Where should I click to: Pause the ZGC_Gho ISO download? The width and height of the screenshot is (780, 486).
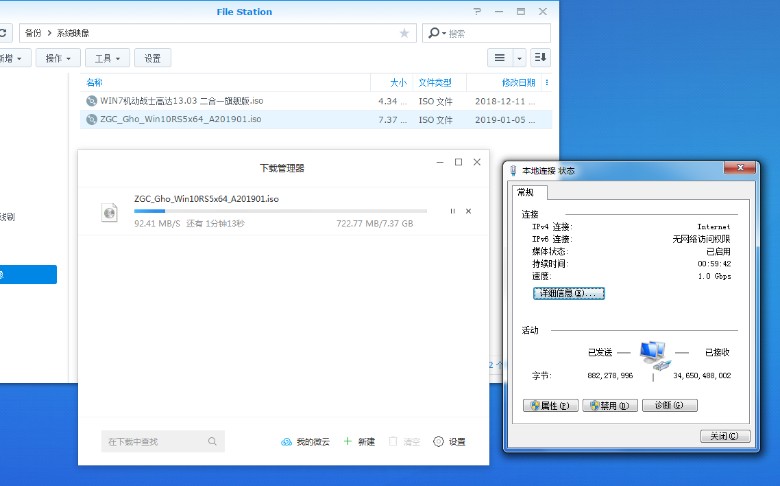click(x=452, y=211)
